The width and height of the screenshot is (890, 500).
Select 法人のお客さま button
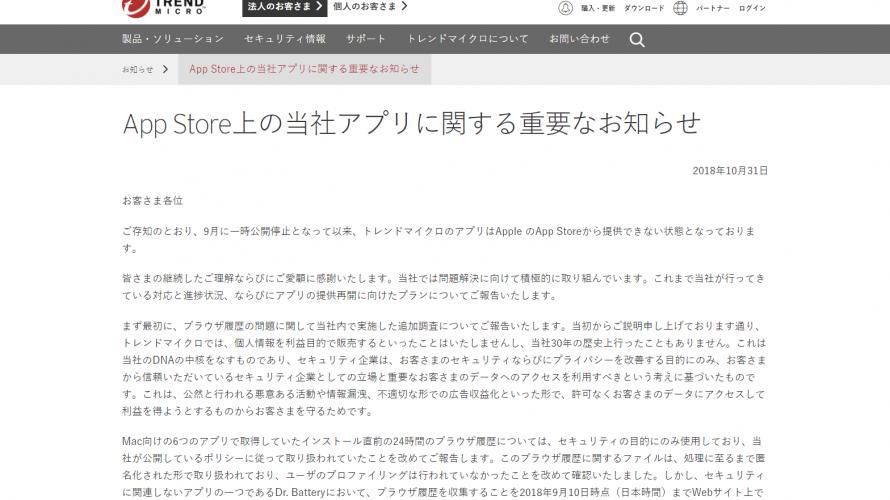pos(284,7)
